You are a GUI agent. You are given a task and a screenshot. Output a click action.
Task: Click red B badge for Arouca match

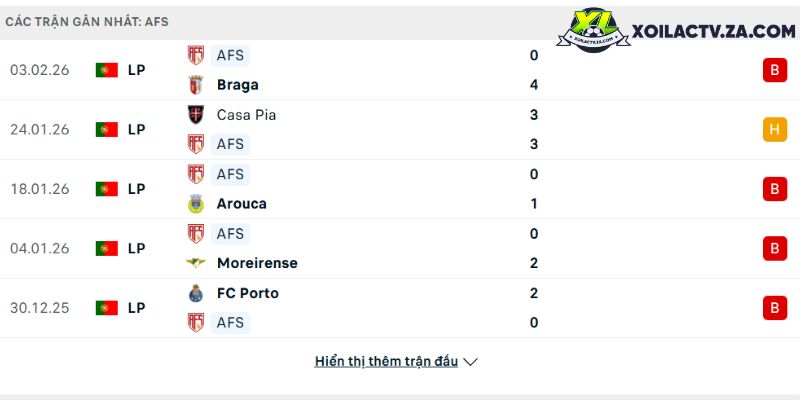pos(774,189)
